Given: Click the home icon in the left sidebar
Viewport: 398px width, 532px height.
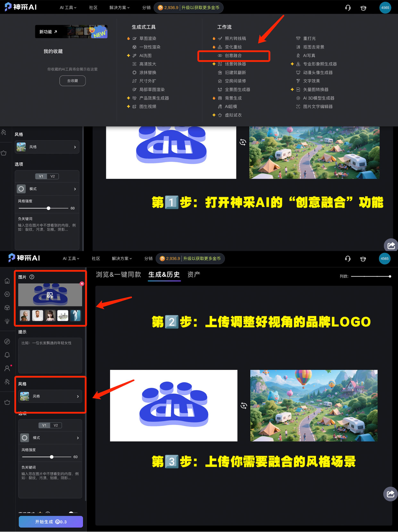Looking at the screenshot, I should click(x=7, y=281).
